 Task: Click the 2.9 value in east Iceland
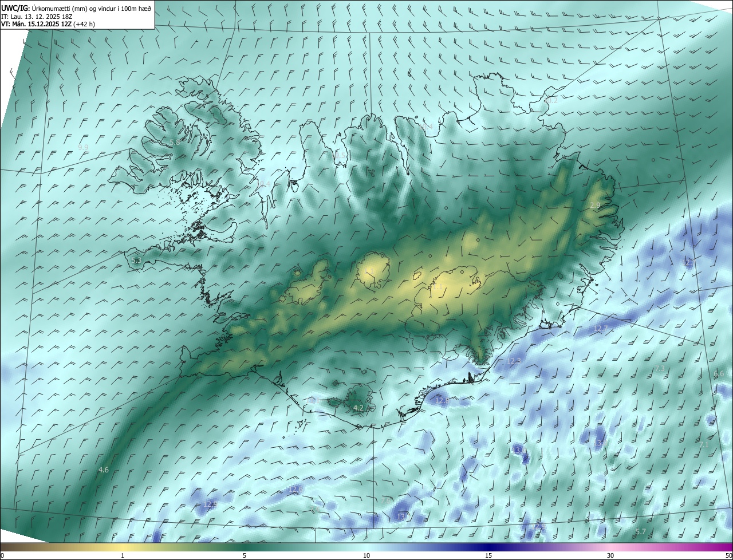coord(595,205)
